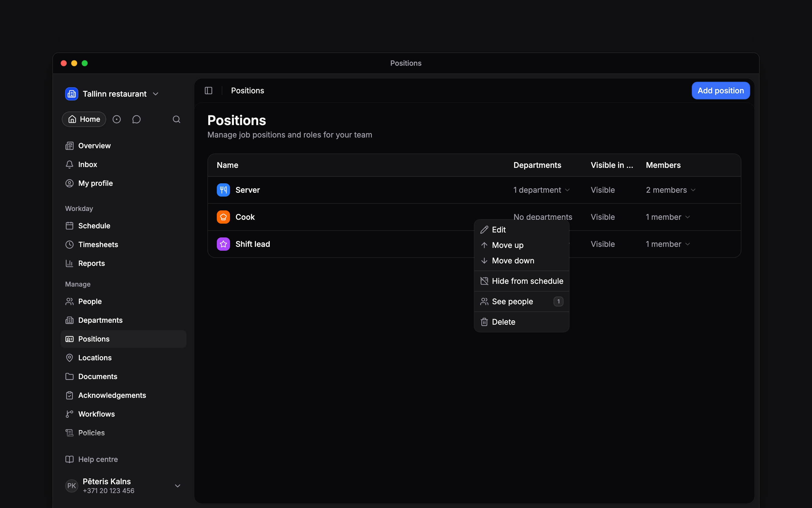Open Documents in the sidebar
The width and height of the screenshot is (812, 508).
tap(124, 377)
